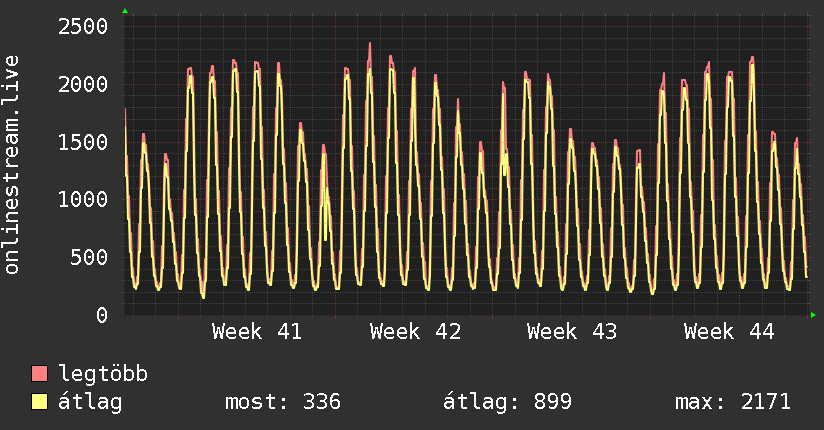Click the 500 y-axis tick label
824x430 pixels.
click(89, 257)
